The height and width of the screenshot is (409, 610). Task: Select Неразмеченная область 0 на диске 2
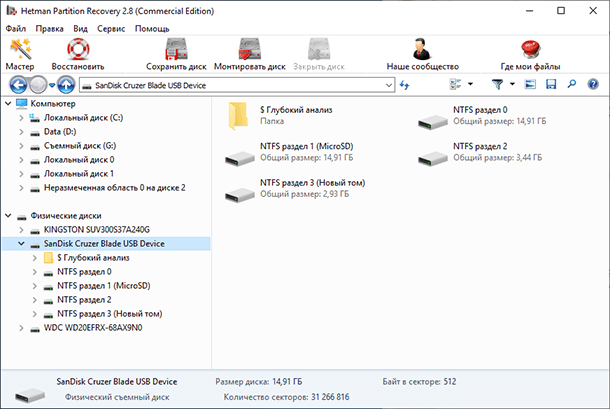point(114,188)
